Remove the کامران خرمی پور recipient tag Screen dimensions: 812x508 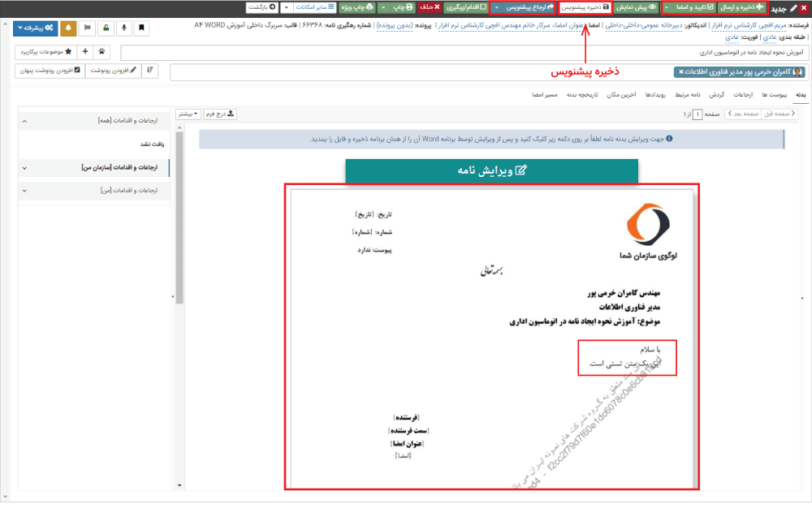tap(681, 72)
